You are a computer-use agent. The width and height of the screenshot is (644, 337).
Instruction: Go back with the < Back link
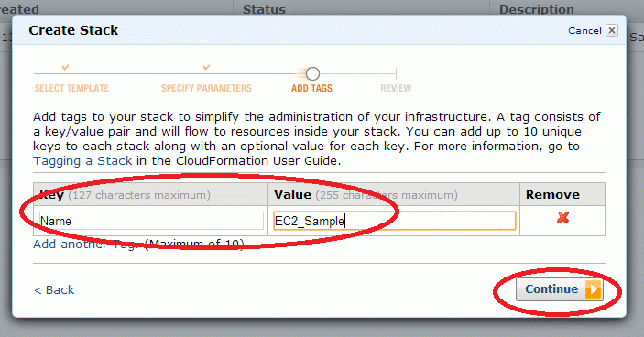tap(54, 289)
